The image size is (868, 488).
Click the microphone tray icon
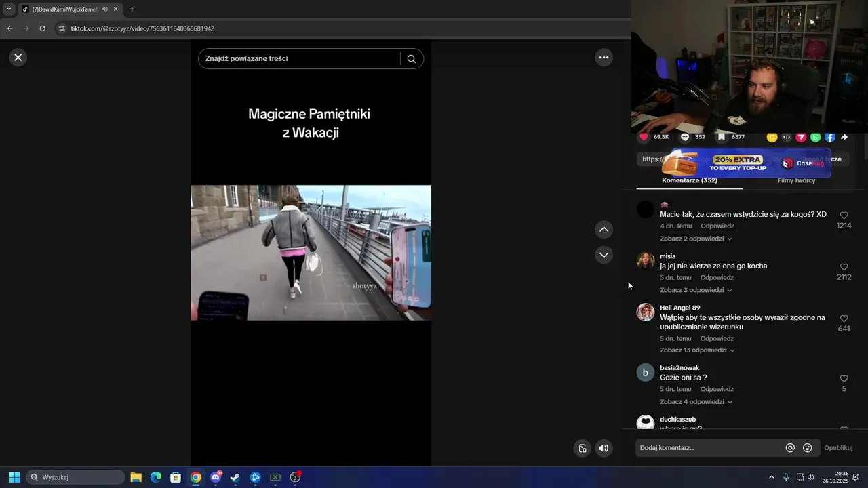click(x=786, y=477)
